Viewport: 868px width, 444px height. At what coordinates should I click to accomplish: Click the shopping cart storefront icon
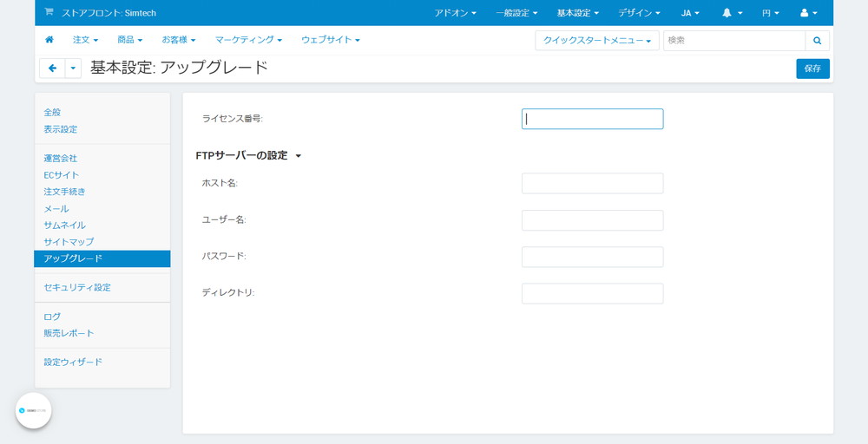[49, 12]
